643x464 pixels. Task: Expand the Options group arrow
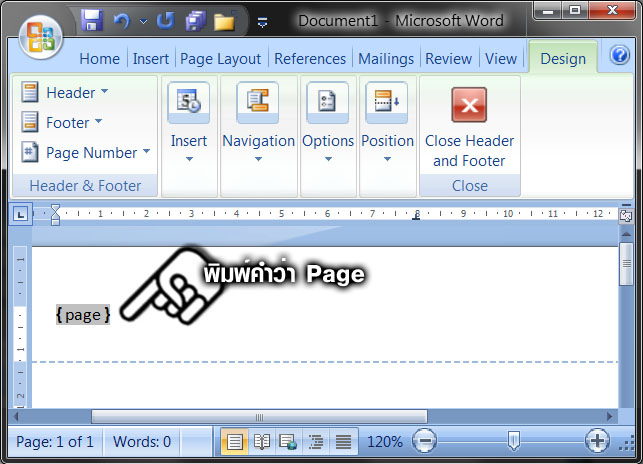(328, 159)
